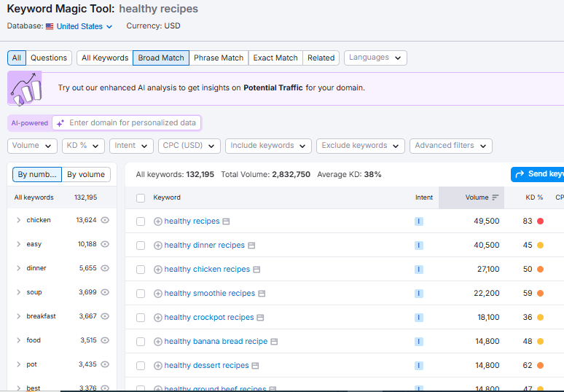Click intent badge for healthy crockpot recipes
This screenshot has height=392, width=564.
(x=419, y=318)
